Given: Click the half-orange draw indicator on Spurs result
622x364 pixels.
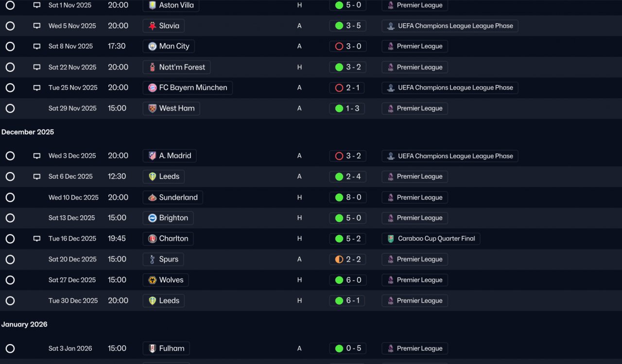Looking at the screenshot, I should [x=339, y=260].
